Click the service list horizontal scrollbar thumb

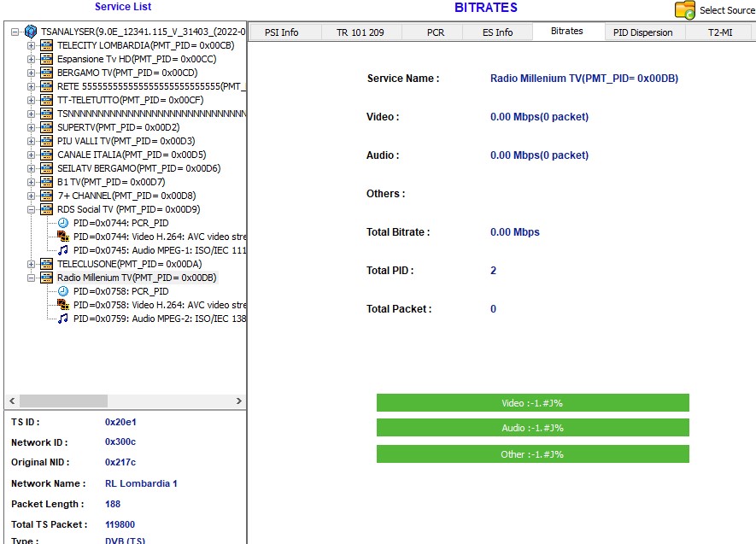[63, 401]
